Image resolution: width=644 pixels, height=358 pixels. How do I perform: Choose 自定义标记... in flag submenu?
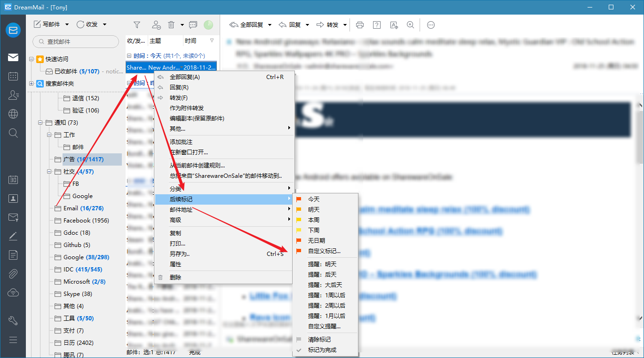pos(325,251)
